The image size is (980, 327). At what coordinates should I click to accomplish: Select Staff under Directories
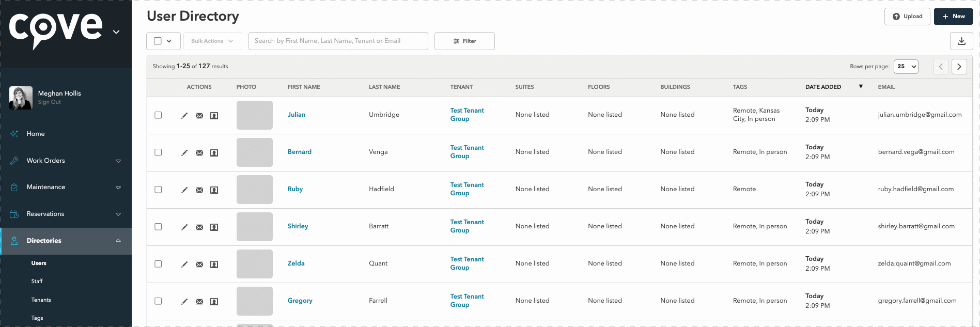37,282
